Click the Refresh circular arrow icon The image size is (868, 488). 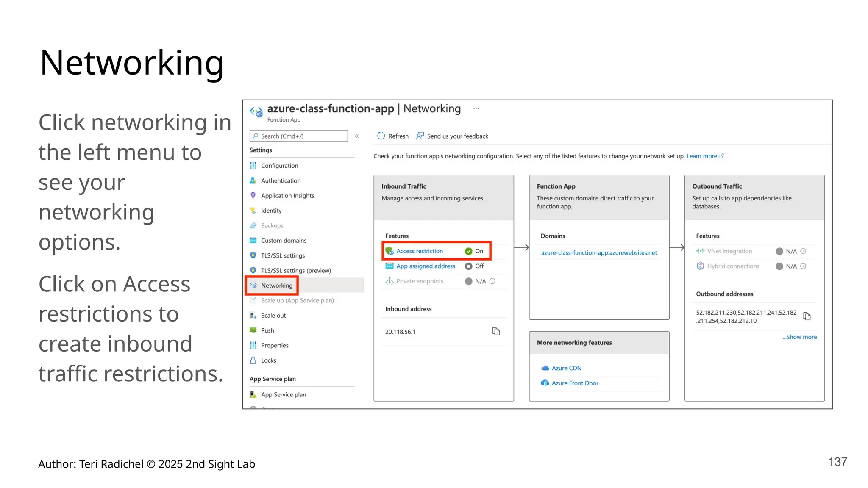pos(381,136)
